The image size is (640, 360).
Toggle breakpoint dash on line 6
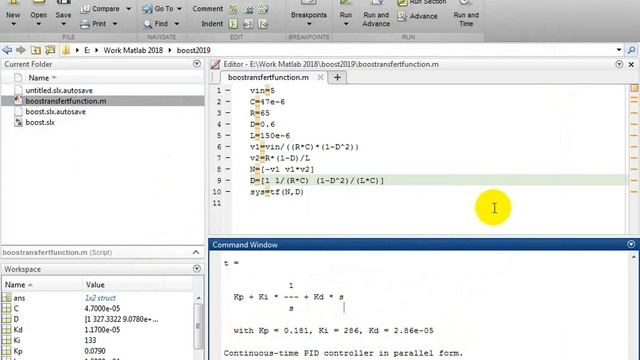pyautogui.click(x=228, y=147)
